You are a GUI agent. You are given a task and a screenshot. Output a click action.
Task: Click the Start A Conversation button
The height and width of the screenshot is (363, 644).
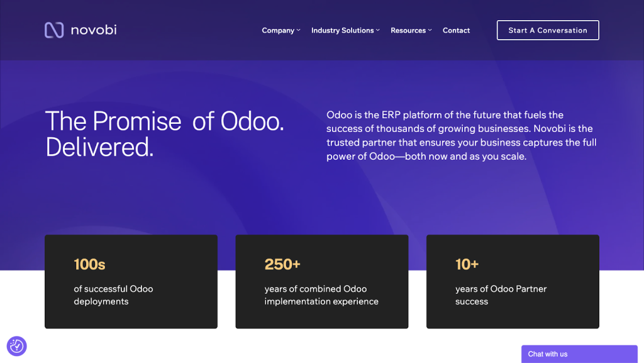tap(547, 30)
